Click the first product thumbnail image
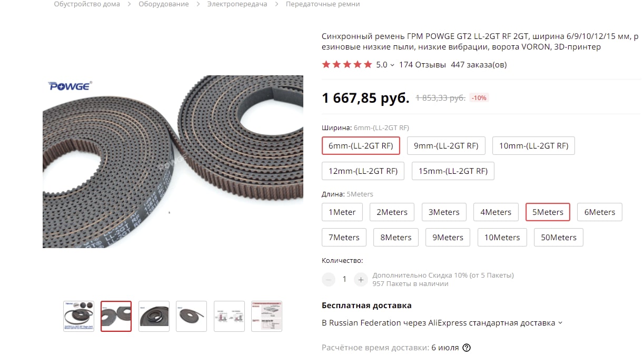 point(78,316)
